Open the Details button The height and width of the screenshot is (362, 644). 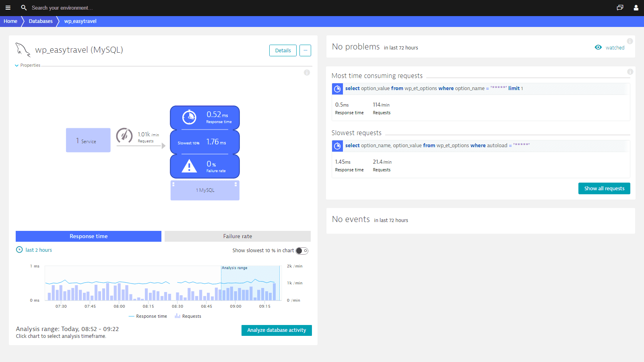(x=283, y=50)
